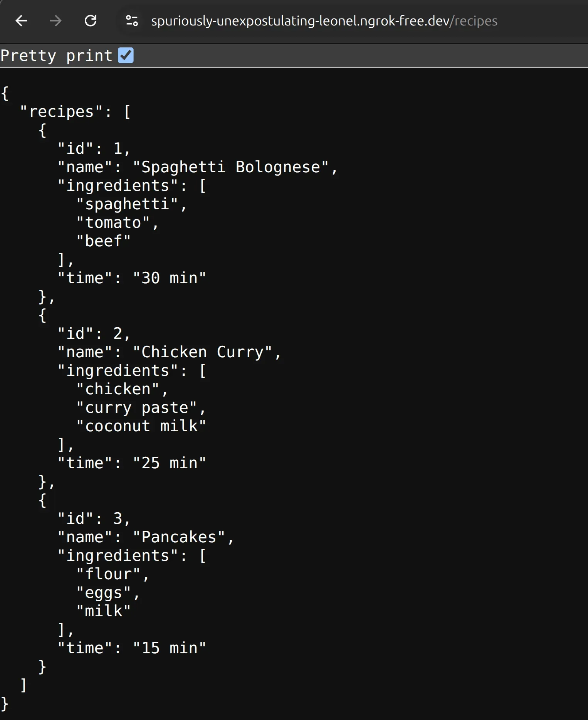Click the reload icon next to the address bar
Image resolution: width=588 pixels, height=720 pixels.
(x=91, y=21)
